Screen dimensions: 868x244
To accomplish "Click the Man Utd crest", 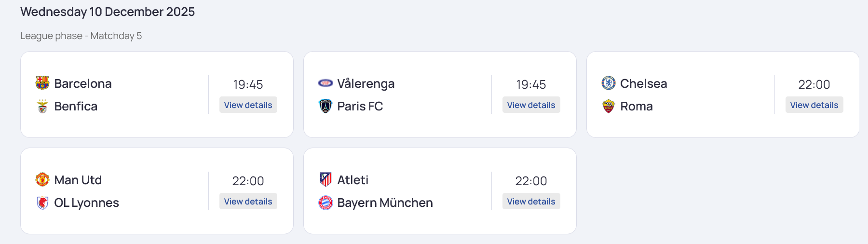I will click(42, 179).
